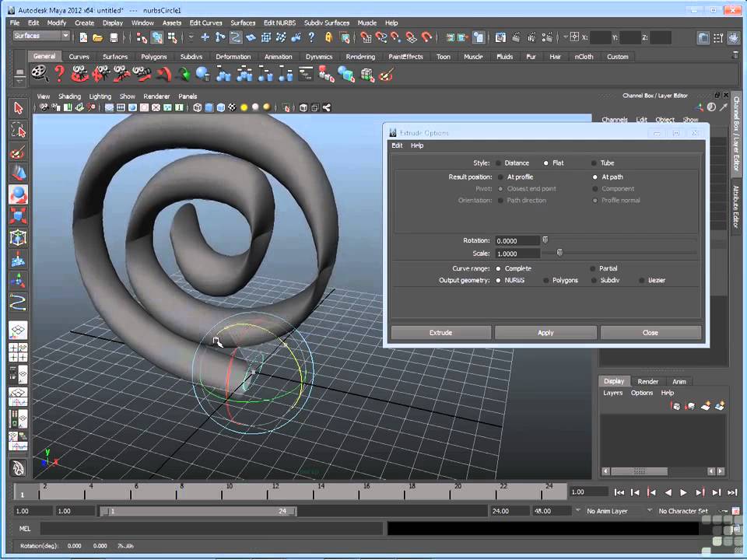Screen dimensions: 747x560
Task: Open the Create menu
Action: 84,23
